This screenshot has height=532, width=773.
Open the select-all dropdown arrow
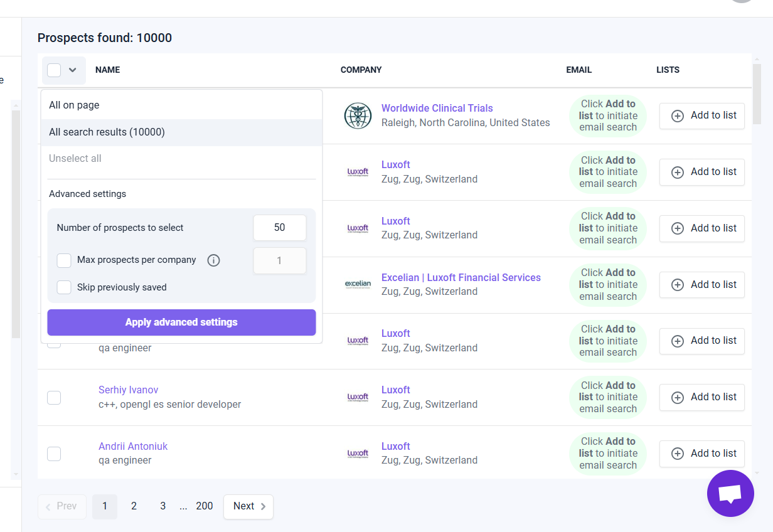click(x=73, y=70)
